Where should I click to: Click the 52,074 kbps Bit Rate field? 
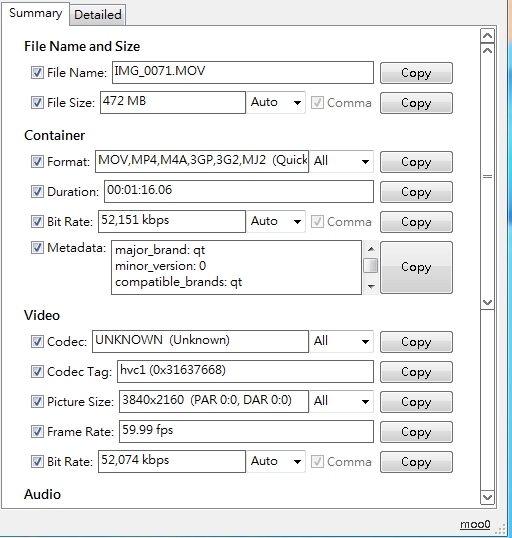[x=172, y=461]
